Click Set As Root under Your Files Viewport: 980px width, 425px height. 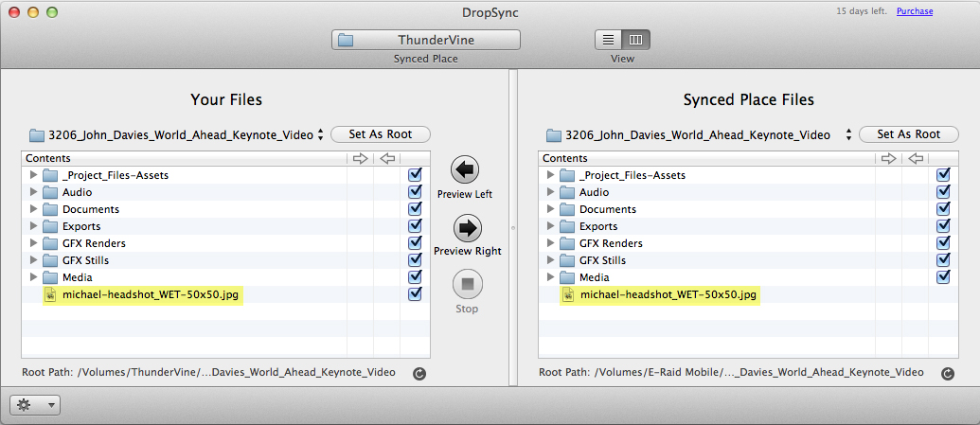click(x=380, y=134)
